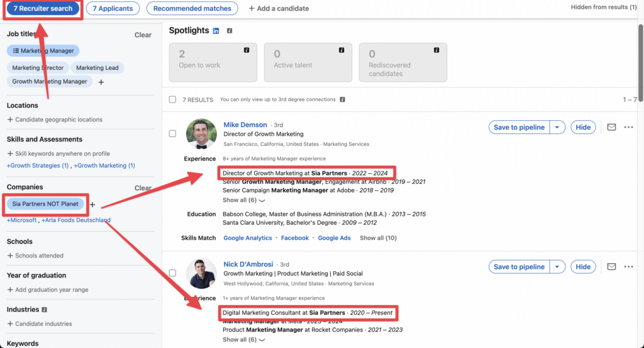Viewport: 644px width, 348px height.
Task: Add the Arla Foods Deutschland suggestion
Action: [x=76, y=220]
